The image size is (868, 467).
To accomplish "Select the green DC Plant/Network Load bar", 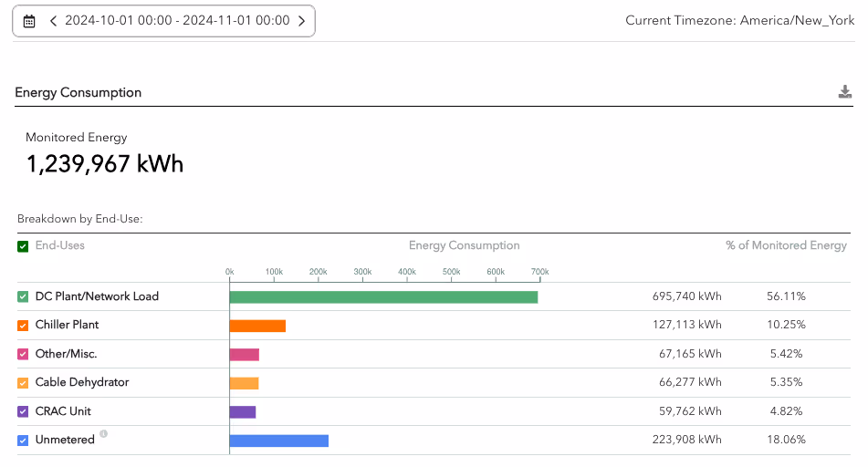I will click(383, 297).
